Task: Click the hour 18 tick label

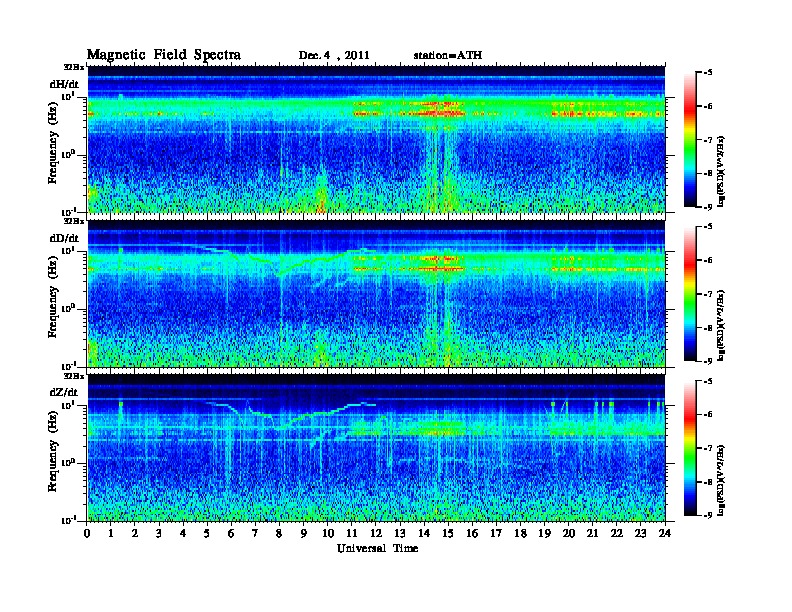Action: point(521,533)
